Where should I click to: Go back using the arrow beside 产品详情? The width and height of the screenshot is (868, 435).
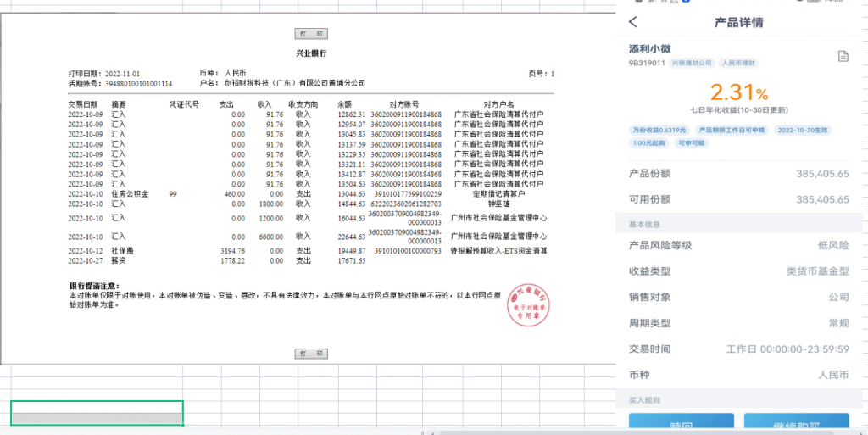pyautogui.click(x=633, y=22)
